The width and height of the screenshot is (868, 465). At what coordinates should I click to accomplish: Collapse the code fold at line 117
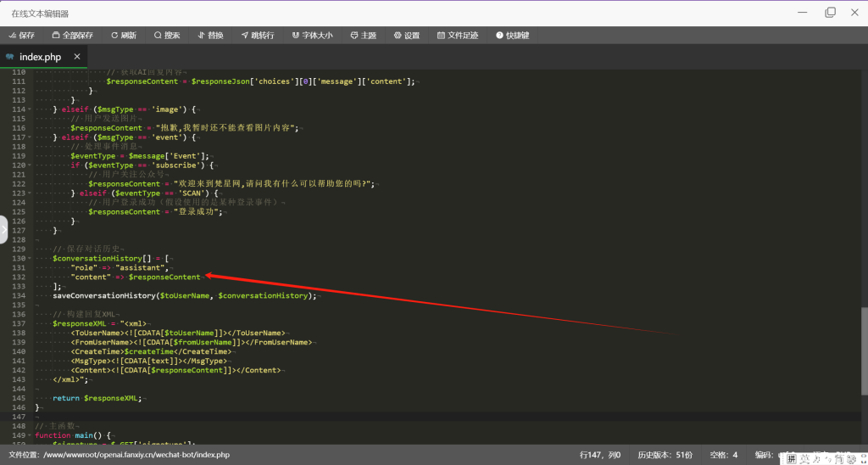[30, 137]
